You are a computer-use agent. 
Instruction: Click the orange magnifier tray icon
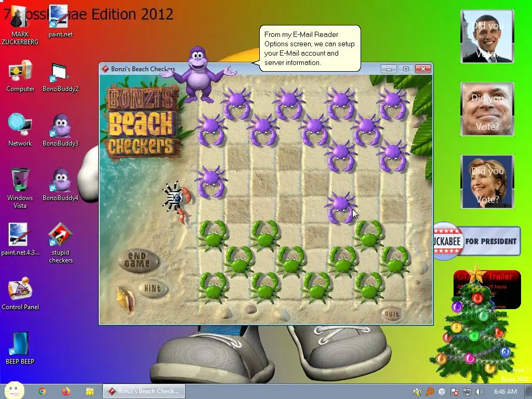(430, 392)
